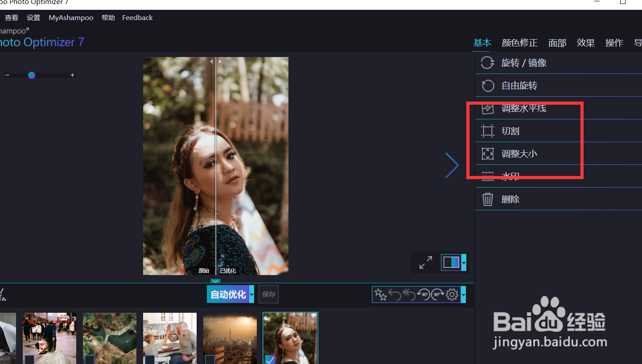Rotate image 90° right icon
The image size is (642, 364).
[x=438, y=294]
